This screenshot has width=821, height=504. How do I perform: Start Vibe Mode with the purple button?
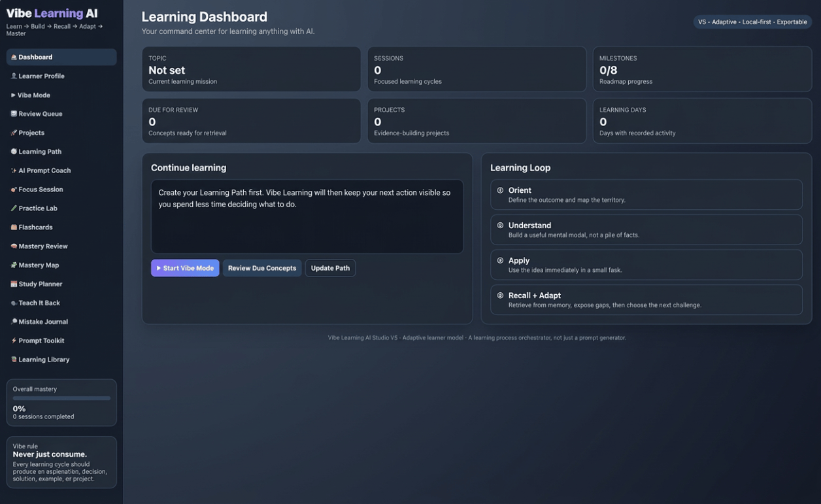coord(185,268)
